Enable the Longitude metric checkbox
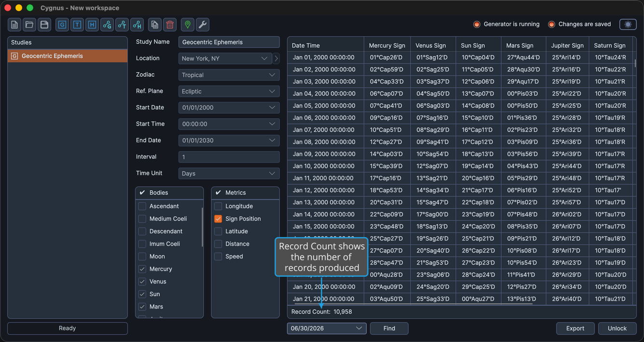 click(x=218, y=206)
